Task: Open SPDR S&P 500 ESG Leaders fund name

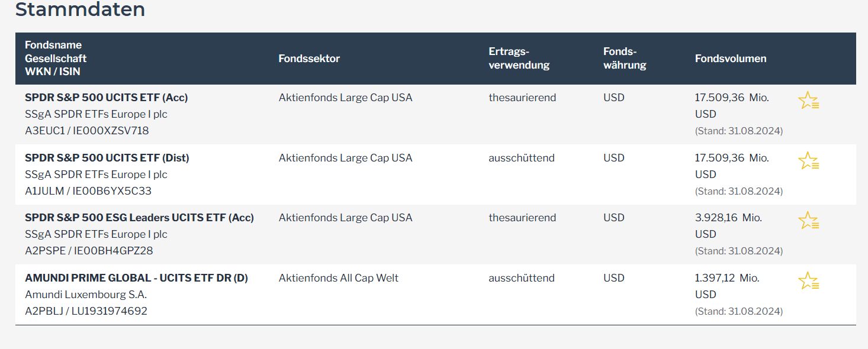Action: (x=139, y=218)
